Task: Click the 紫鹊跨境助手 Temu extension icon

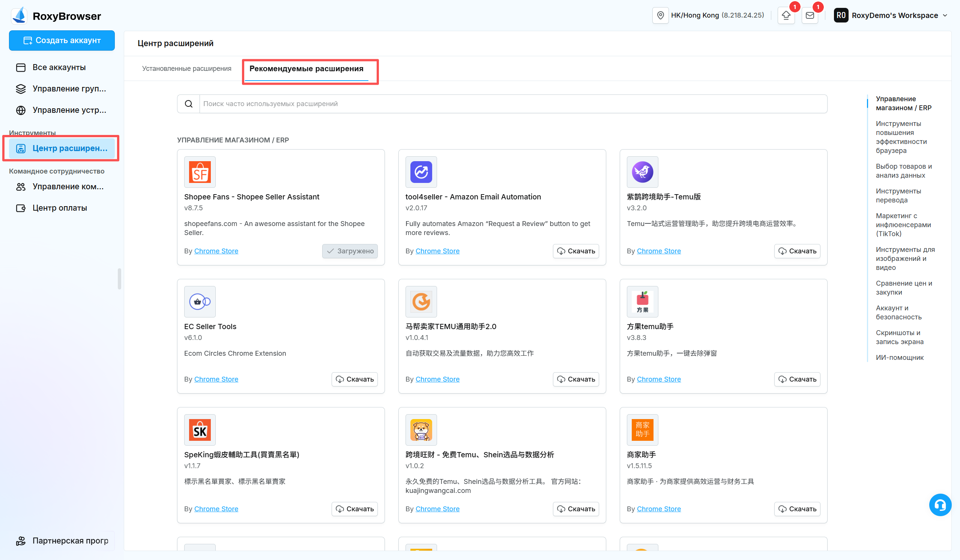Action: (x=642, y=172)
